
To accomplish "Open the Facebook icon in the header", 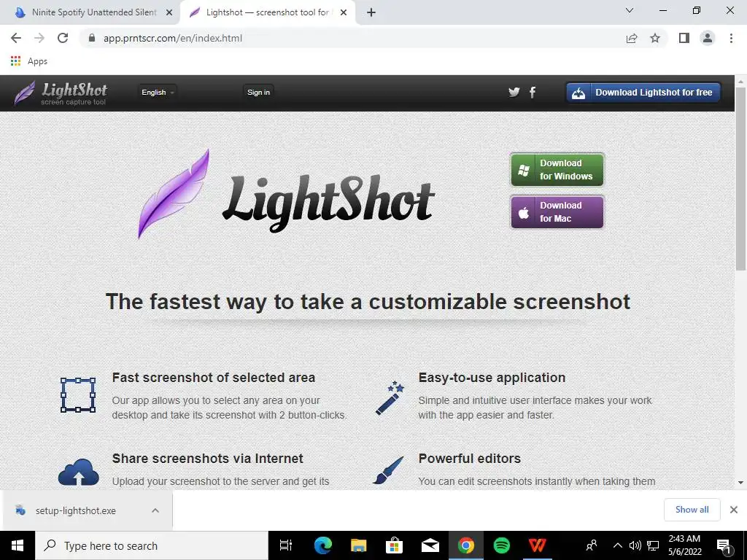I will pyautogui.click(x=532, y=92).
